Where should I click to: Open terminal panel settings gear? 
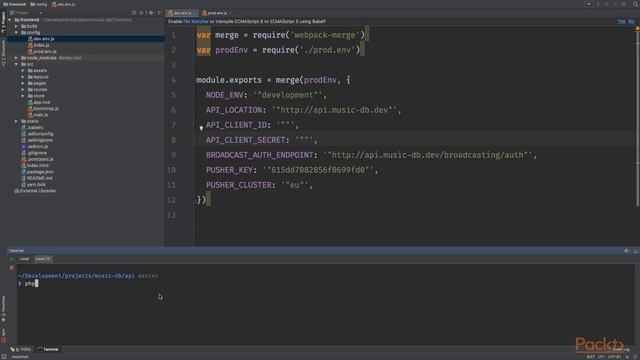tap(627, 251)
